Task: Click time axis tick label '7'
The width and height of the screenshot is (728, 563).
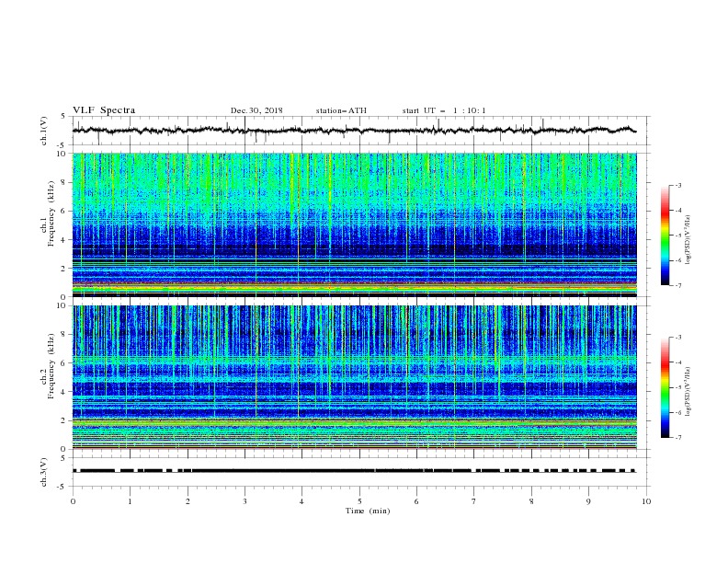Action: tap(474, 501)
